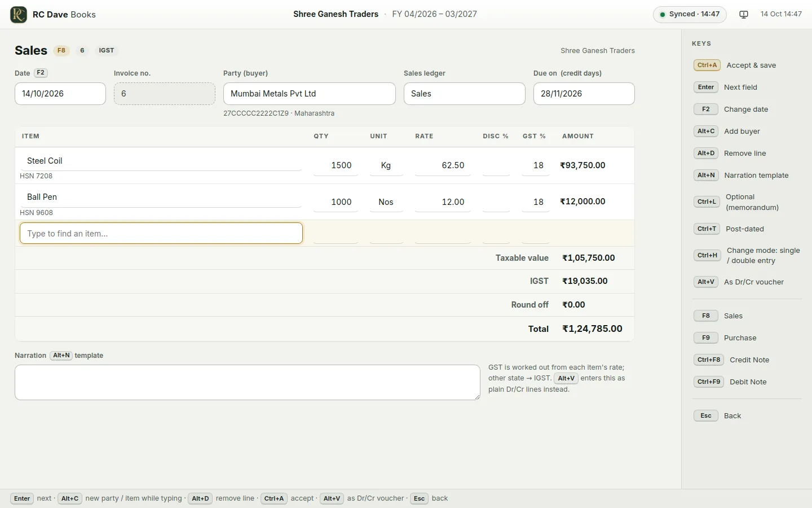Click Remove line in Keys panel
812x508 pixels.
748,154
